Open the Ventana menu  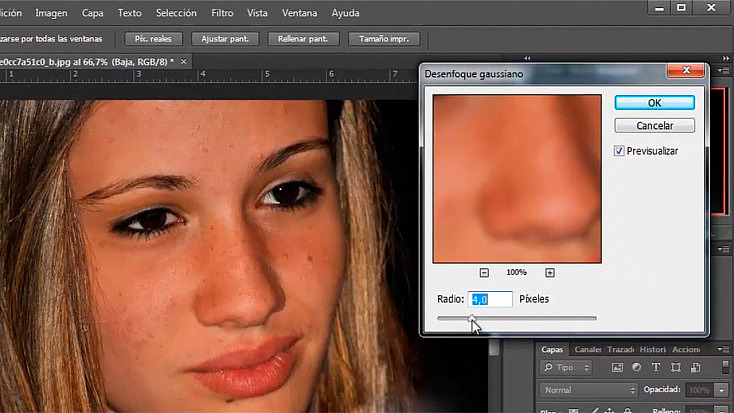click(x=300, y=13)
